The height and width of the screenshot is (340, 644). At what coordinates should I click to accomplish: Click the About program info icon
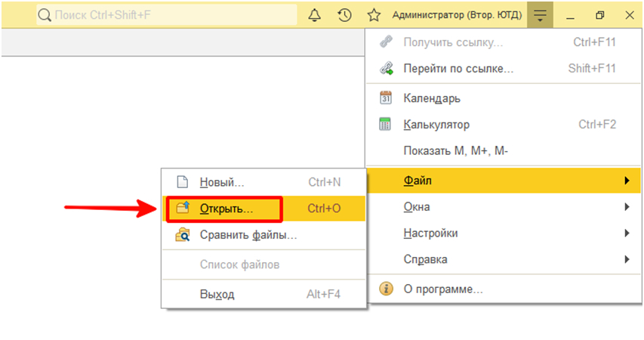[x=386, y=289]
